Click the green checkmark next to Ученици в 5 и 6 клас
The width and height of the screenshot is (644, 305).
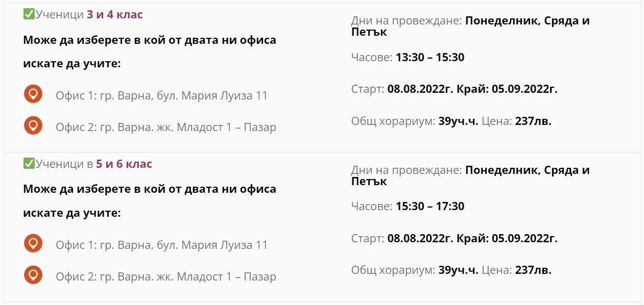[x=29, y=164]
